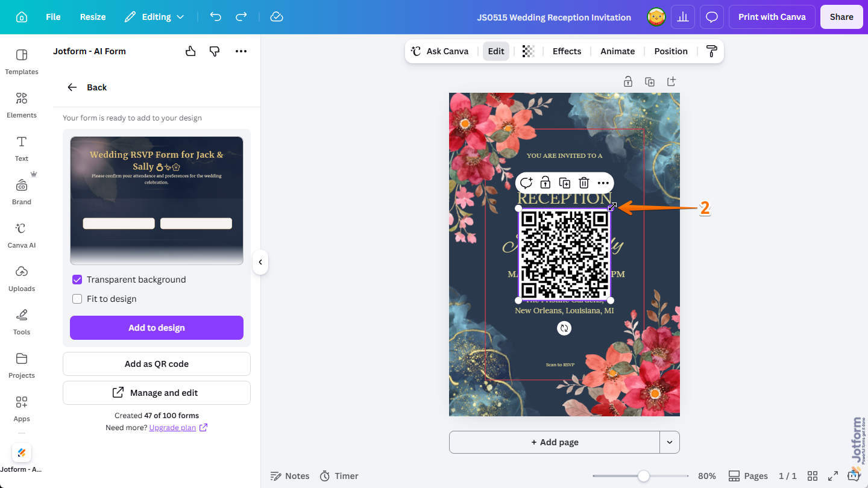The width and height of the screenshot is (868, 488).
Task: Click Print with Canva button
Action: pos(772,17)
